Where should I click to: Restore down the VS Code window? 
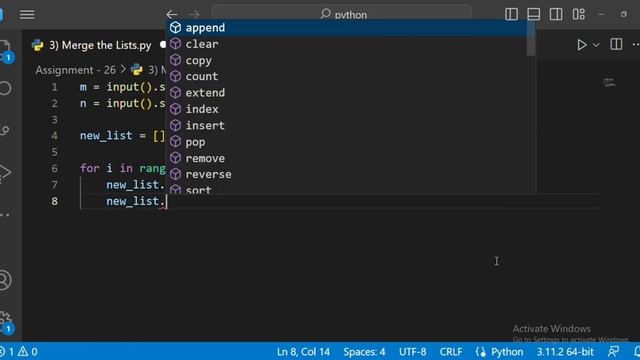coord(623,14)
